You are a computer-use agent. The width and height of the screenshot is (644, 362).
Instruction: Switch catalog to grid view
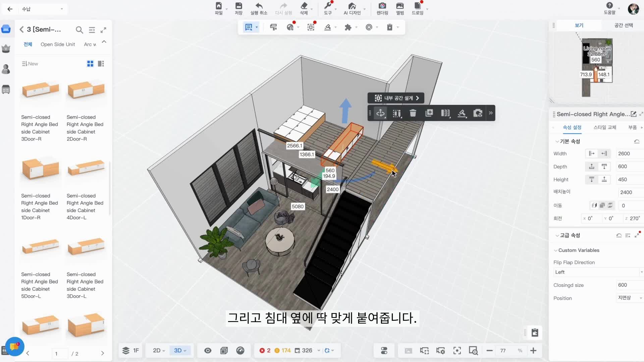pos(90,64)
